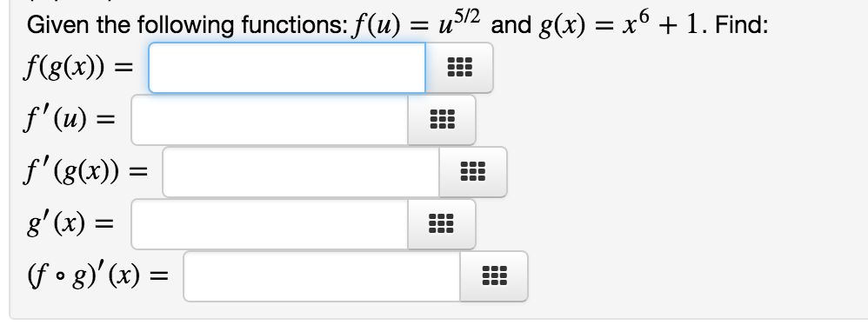This screenshot has height=325, width=868.
Task: Click the f′(u) = label
Action: point(70,121)
